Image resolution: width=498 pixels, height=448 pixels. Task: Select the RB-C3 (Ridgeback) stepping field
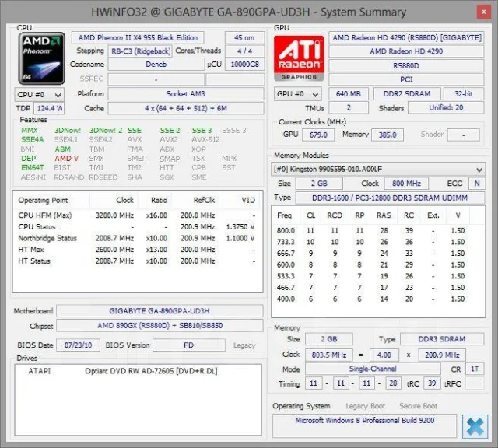(140, 51)
